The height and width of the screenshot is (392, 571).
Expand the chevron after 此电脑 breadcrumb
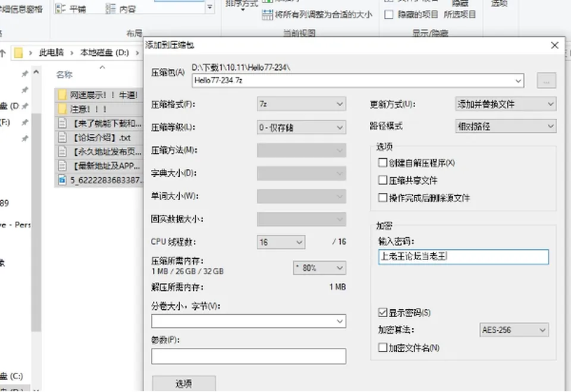[72, 53]
